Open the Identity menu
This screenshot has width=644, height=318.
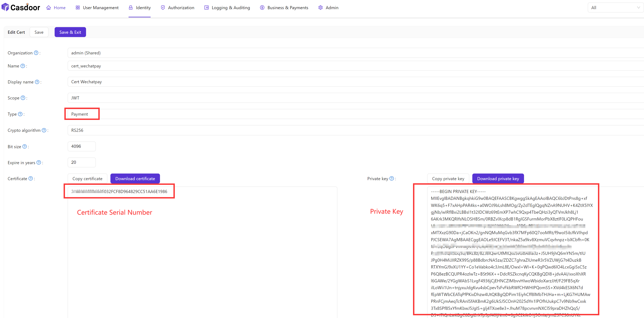click(140, 8)
